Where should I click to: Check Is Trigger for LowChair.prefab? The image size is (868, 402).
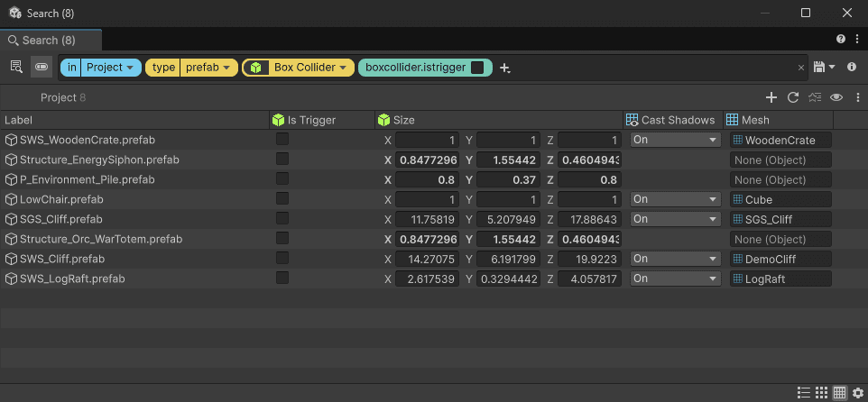(x=282, y=199)
